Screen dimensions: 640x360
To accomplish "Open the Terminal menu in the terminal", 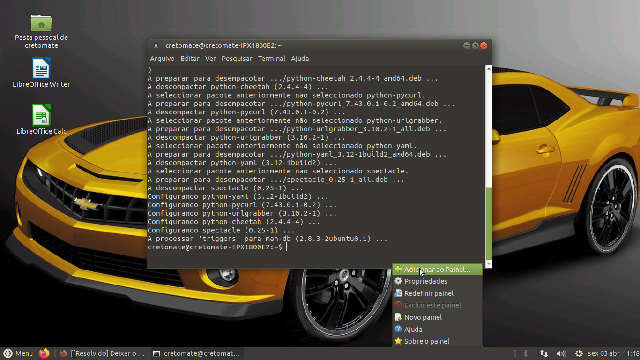I will 271,58.
